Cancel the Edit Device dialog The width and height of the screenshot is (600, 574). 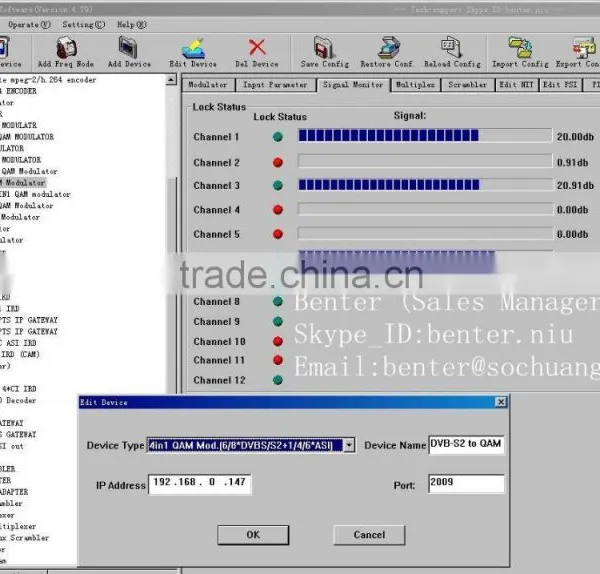369,535
